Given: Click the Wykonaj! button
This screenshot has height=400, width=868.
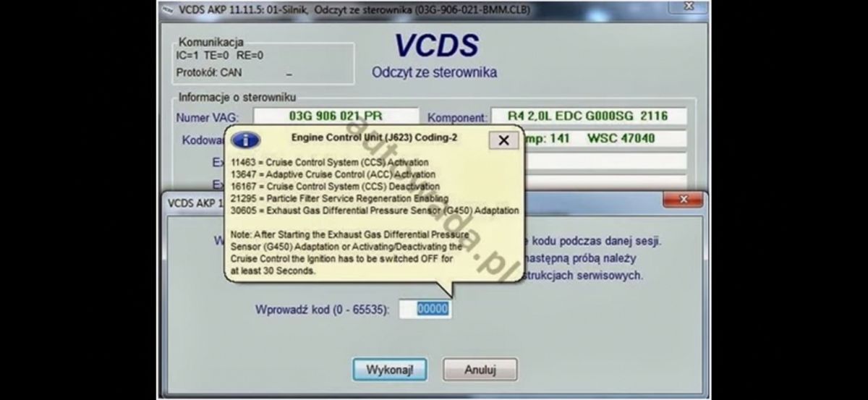Looking at the screenshot, I should 390,370.
